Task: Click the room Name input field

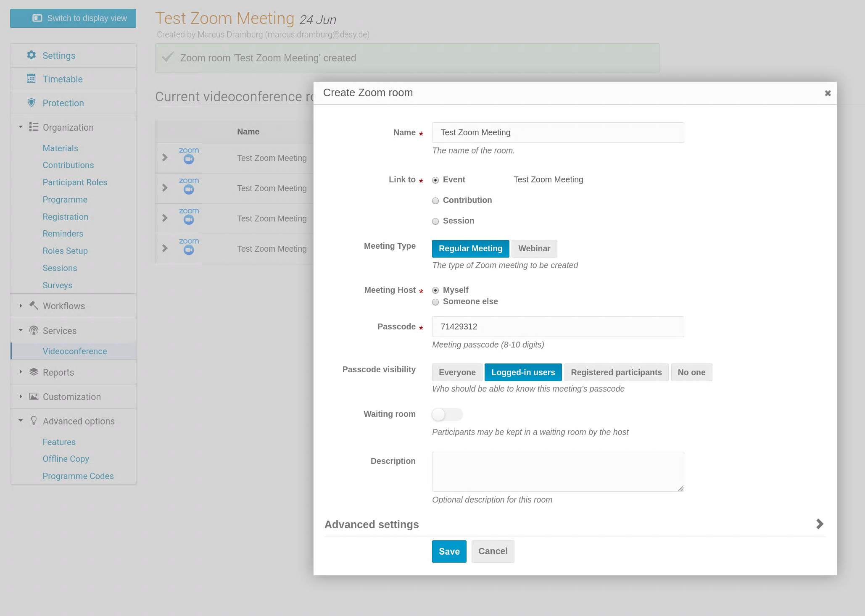Action: point(558,132)
